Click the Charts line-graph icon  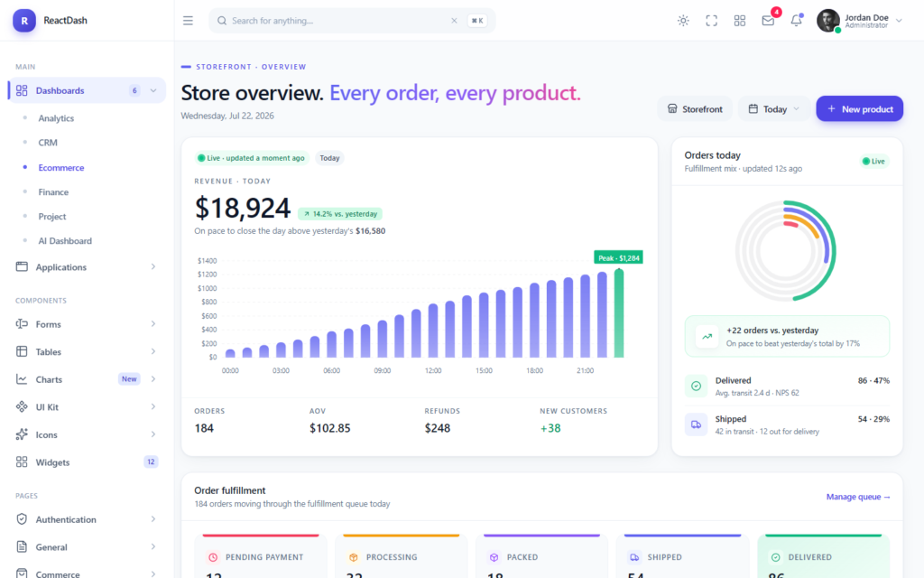pos(22,379)
